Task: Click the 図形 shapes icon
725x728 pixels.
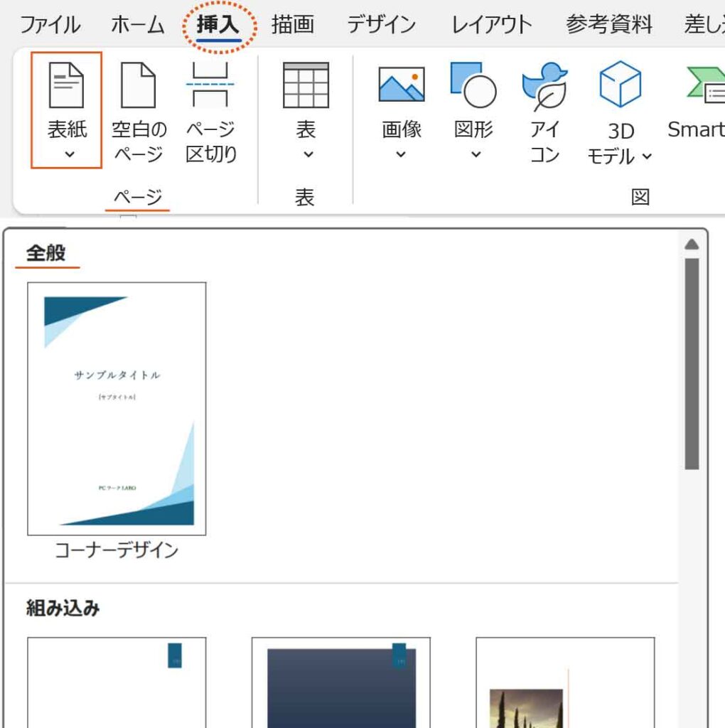Action: (473, 85)
